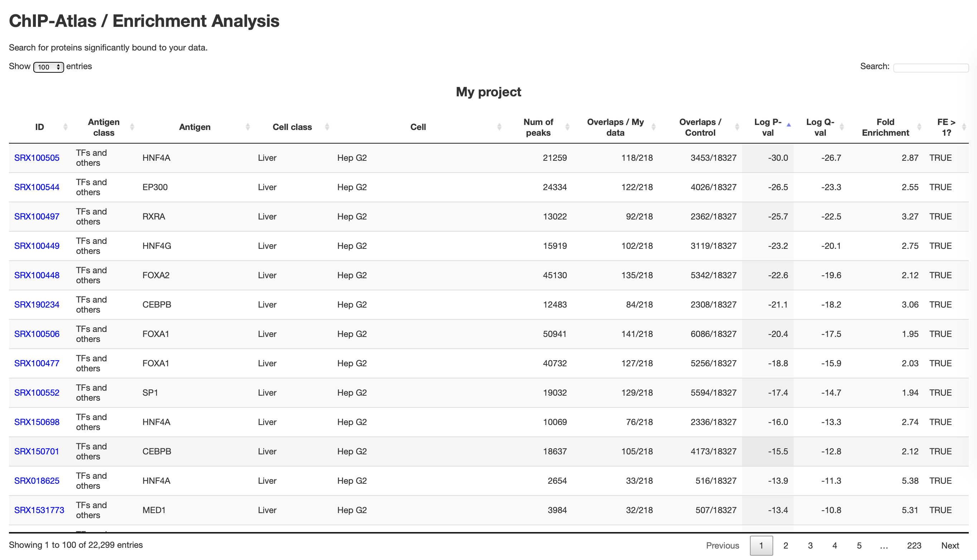
Task: Click the Search input field
Action: coord(930,68)
